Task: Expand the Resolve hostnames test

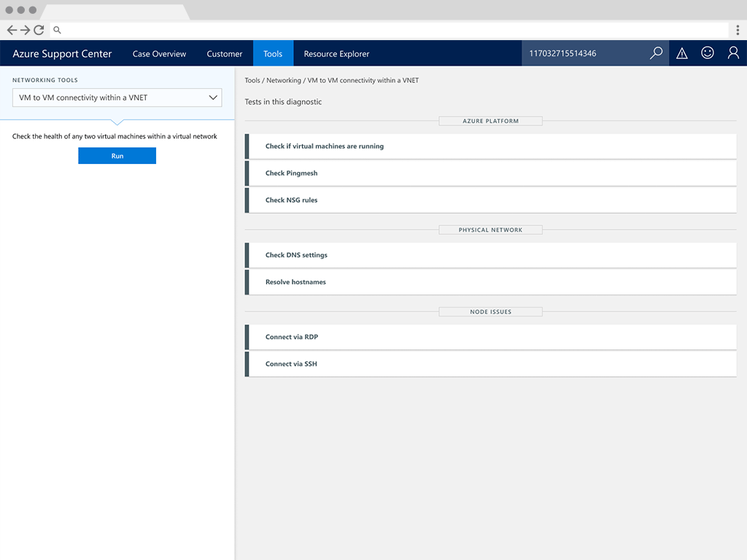Action: point(491,282)
